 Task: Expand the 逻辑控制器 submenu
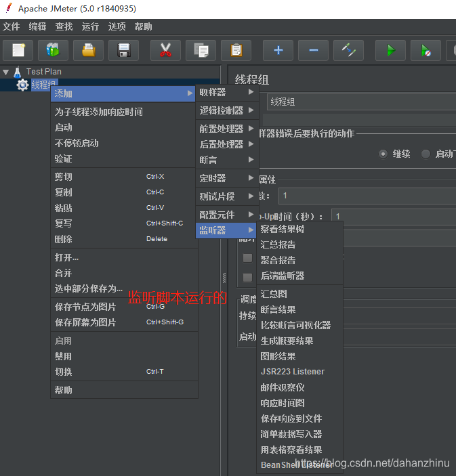click(227, 110)
